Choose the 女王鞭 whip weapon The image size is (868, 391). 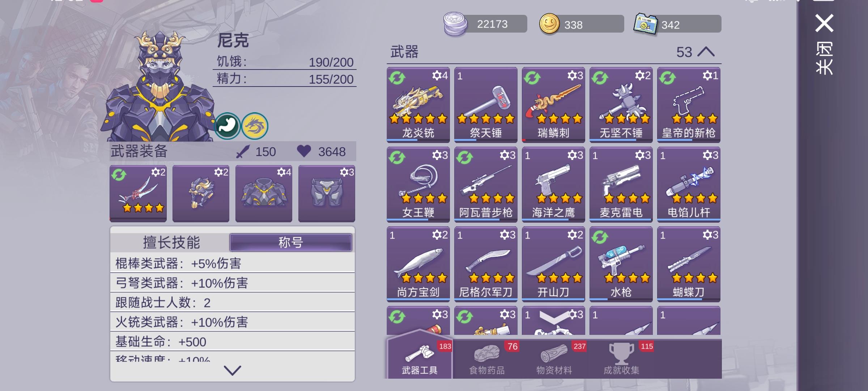click(418, 184)
